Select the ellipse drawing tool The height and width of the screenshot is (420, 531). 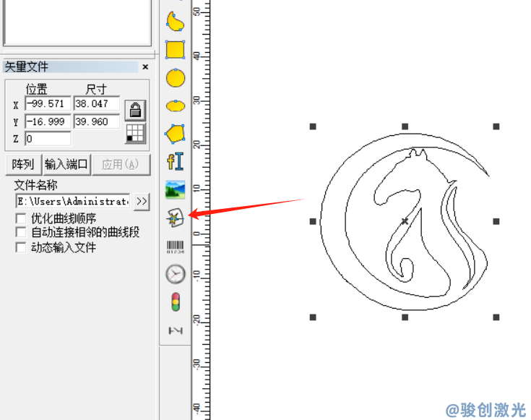[176, 106]
